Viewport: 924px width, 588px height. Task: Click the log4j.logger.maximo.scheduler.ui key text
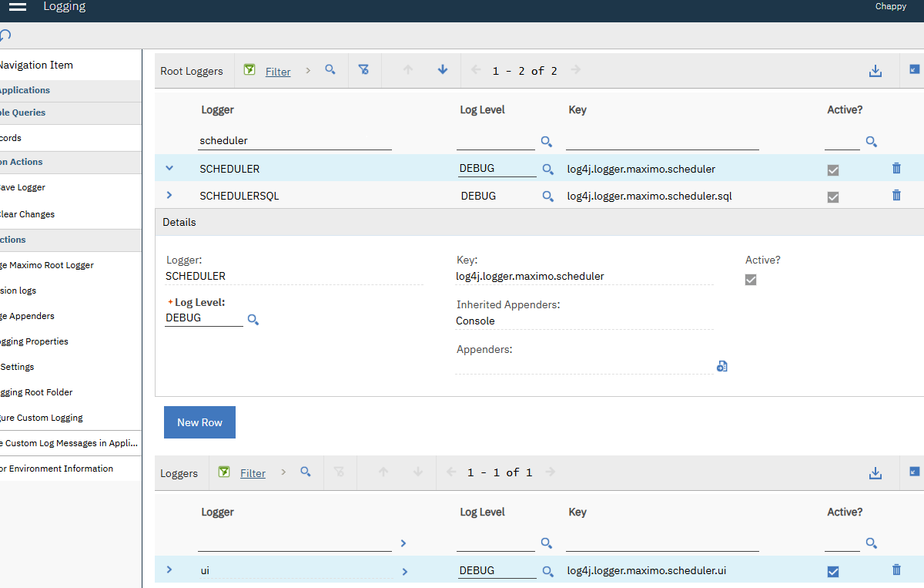click(646, 571)
